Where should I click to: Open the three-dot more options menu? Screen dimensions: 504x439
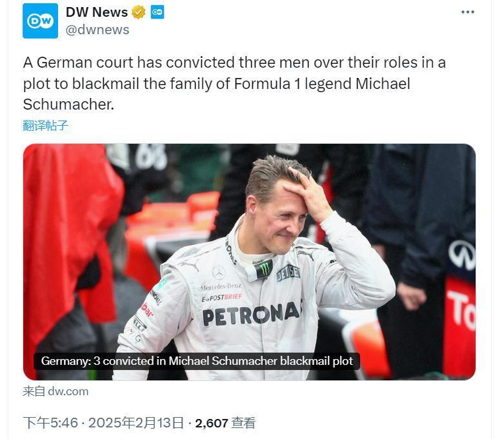[x=468, y=12]
